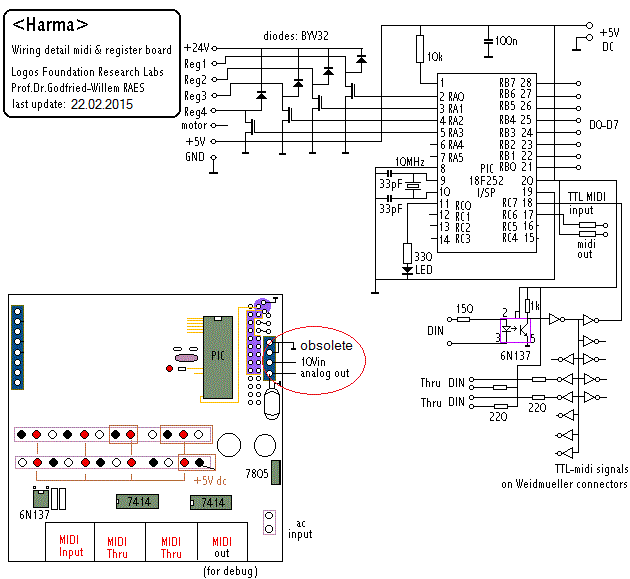
Task: Click the 'obsolete' label in red ellipse
Action: coord(326,345)
